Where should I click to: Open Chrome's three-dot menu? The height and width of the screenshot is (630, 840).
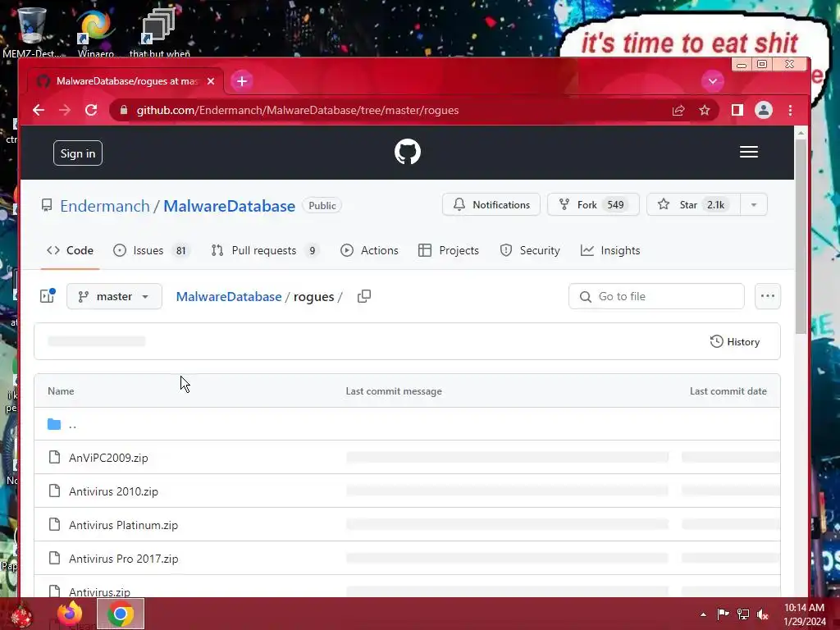(x=790, y=111)
